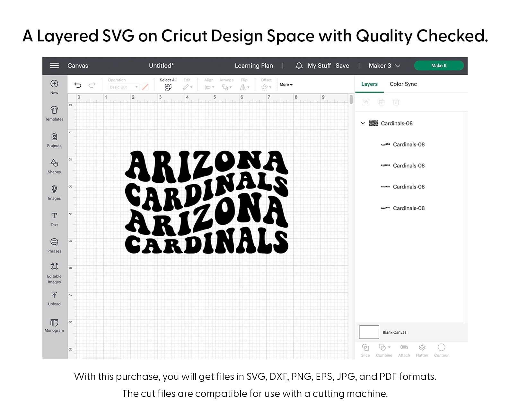
Task: Open the Arrange dropdown
Action: 227,87
